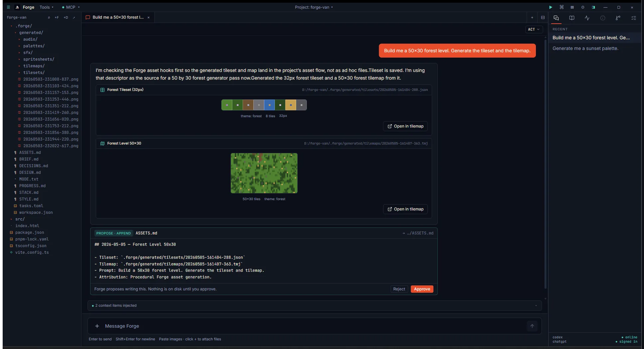Expand the tilemaps/ folder
Screen dimensions: 644x349
(x=34, y=66)
